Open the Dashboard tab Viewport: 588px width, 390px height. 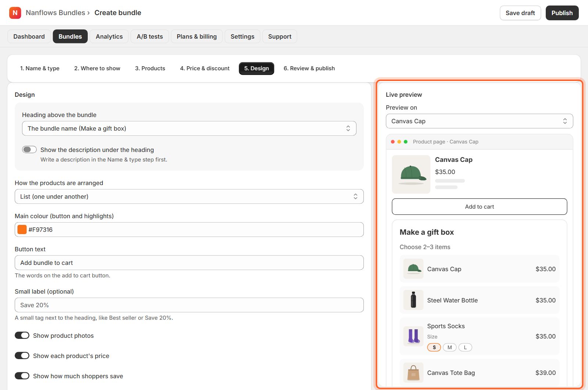(29, 36)
